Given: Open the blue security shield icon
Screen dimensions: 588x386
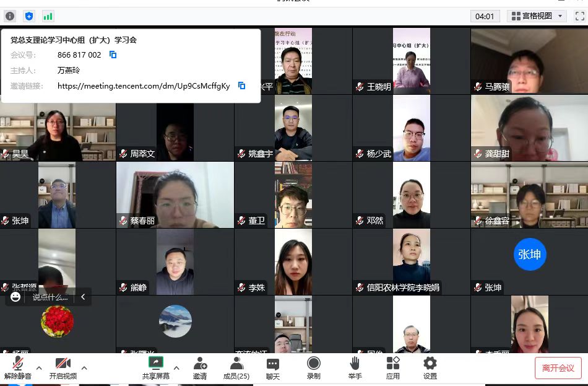Looking at the screenshot, I should 28,16.
